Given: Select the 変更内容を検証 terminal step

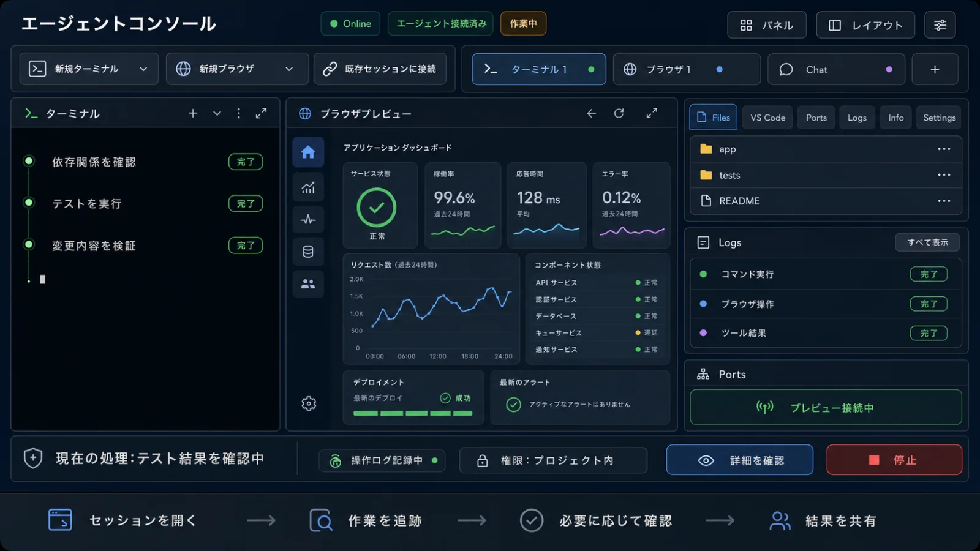Looking at the screenshot, I should pos(144,246).
